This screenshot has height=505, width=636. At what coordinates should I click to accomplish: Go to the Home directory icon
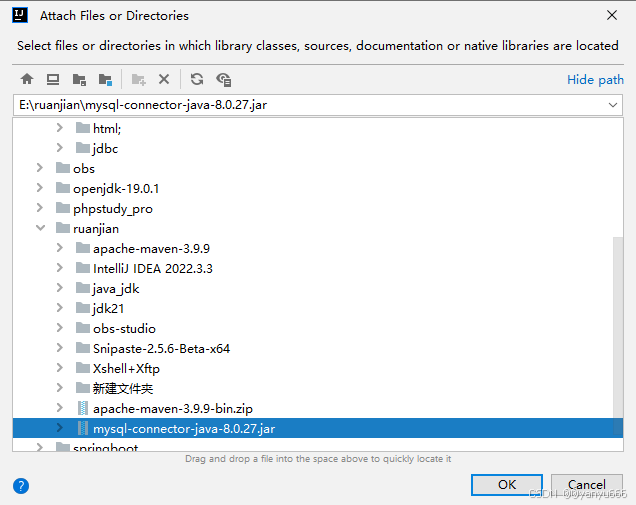pos(27,79)
